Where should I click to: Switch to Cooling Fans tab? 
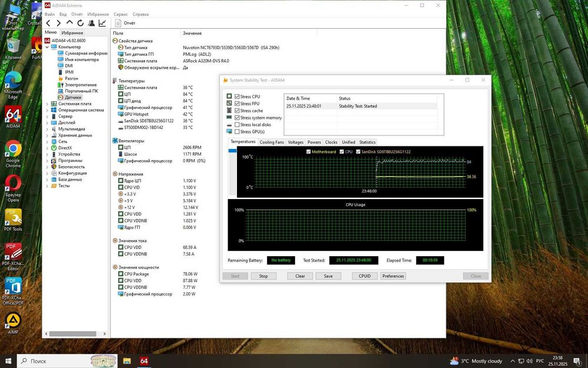[x=272, y=142]
